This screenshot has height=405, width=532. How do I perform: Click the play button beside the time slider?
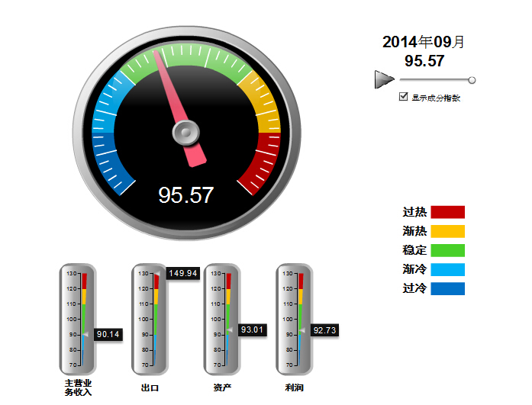384,79
